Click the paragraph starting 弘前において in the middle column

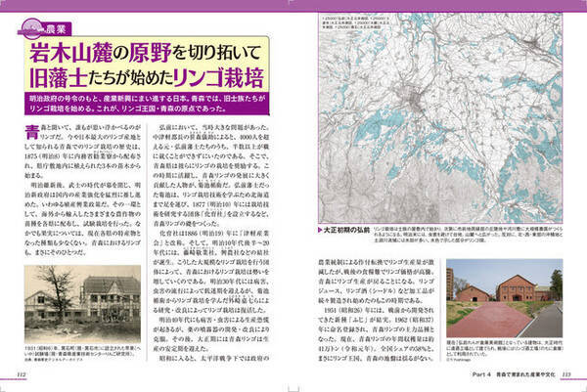[210, 175]
